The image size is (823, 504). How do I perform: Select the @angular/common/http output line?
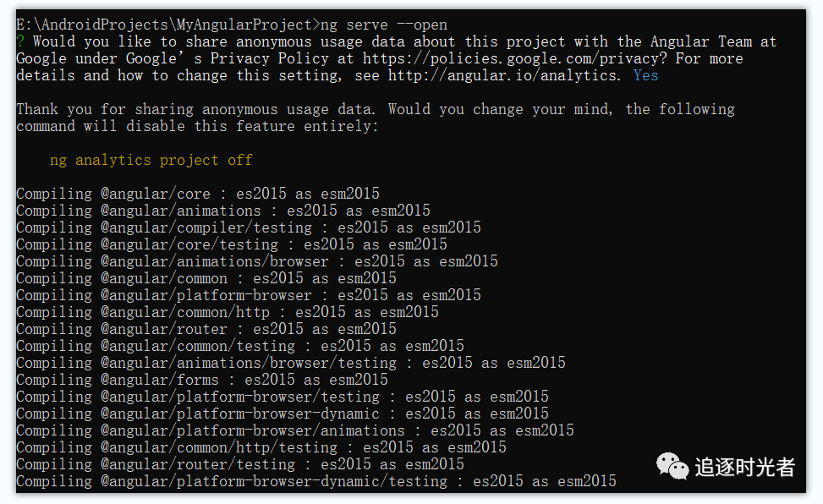coord(228,312)
